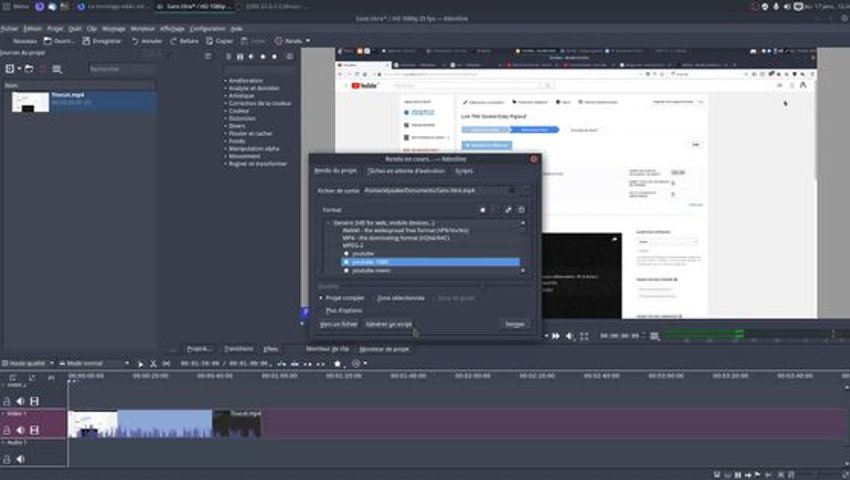Open the Montage menu
The width and height of the screenshot is (850, 480).
(x=113, y=29)
